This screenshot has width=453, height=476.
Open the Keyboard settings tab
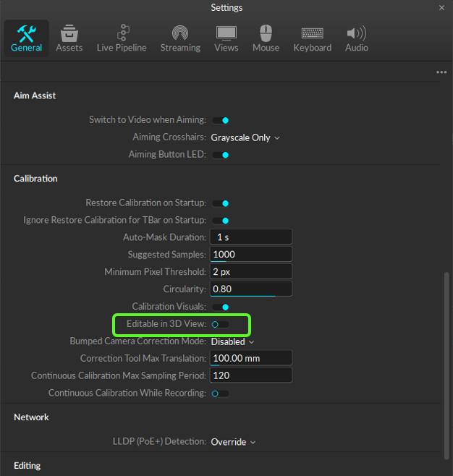pyautogui.click(x=312, y=38)
